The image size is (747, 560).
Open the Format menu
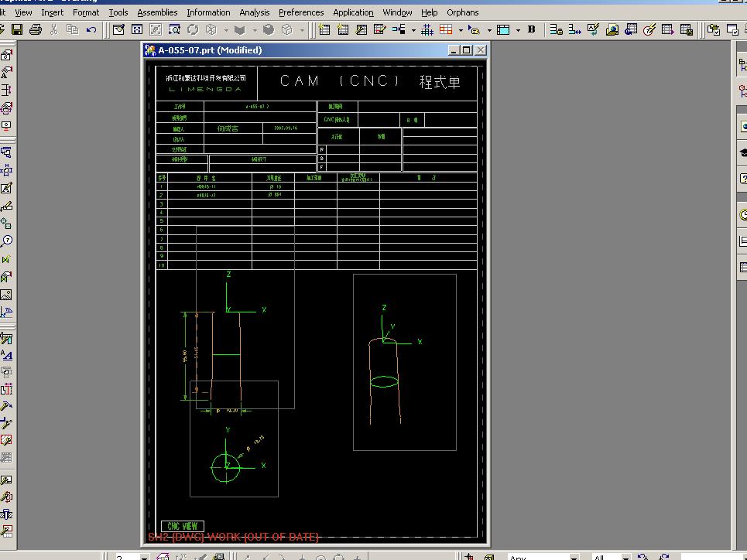86,12
